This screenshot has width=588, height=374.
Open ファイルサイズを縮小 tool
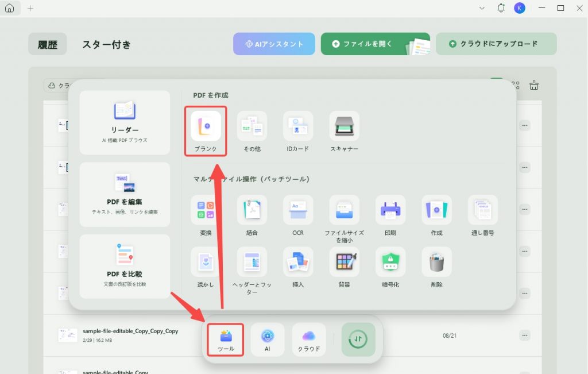tap(345, 219)
